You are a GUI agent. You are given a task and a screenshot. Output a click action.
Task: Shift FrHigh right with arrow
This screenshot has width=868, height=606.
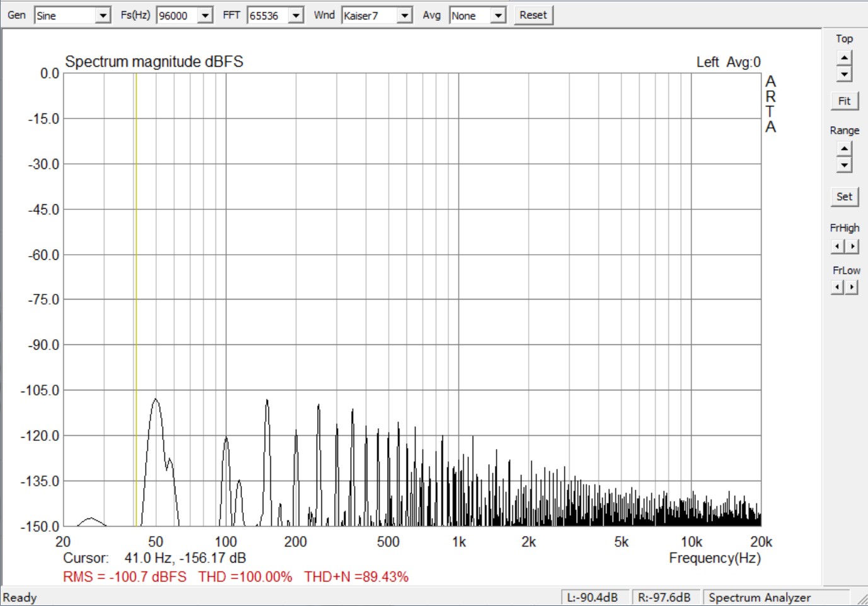852,247
